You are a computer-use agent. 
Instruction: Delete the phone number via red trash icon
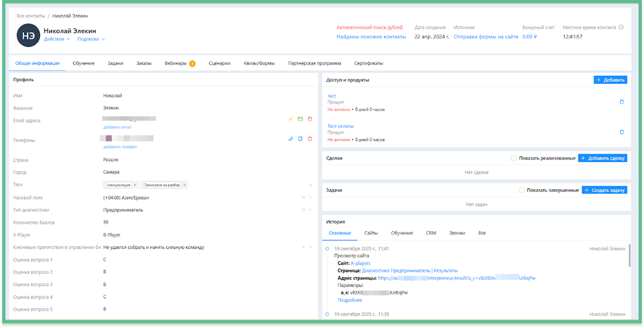[x=310, y=139]
